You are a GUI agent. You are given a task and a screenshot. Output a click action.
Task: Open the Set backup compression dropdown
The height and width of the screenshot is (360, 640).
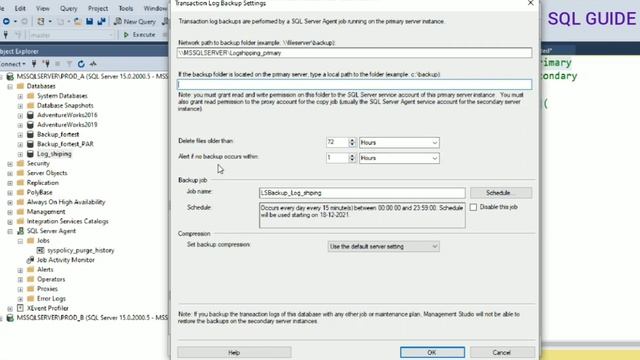coord(383,247)
